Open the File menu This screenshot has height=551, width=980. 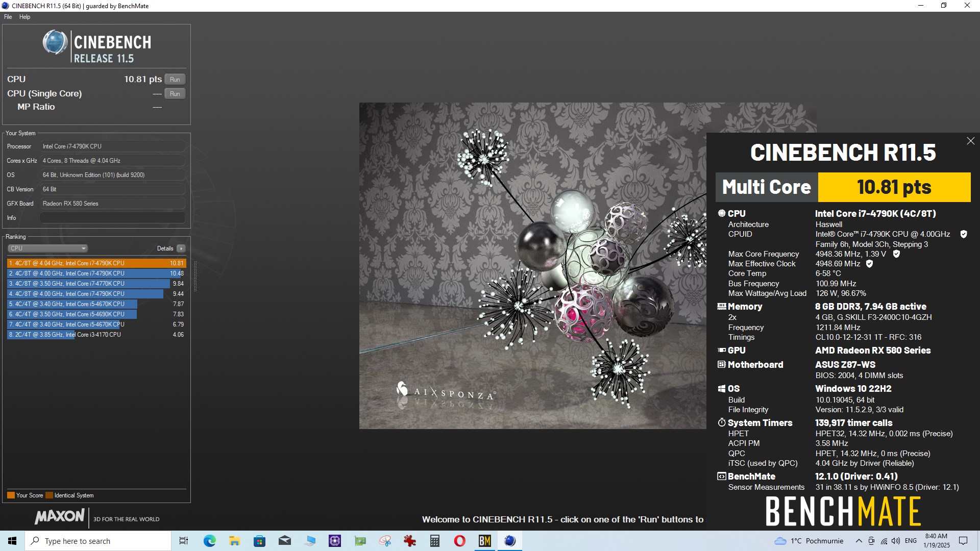click(x=8, y=17)
